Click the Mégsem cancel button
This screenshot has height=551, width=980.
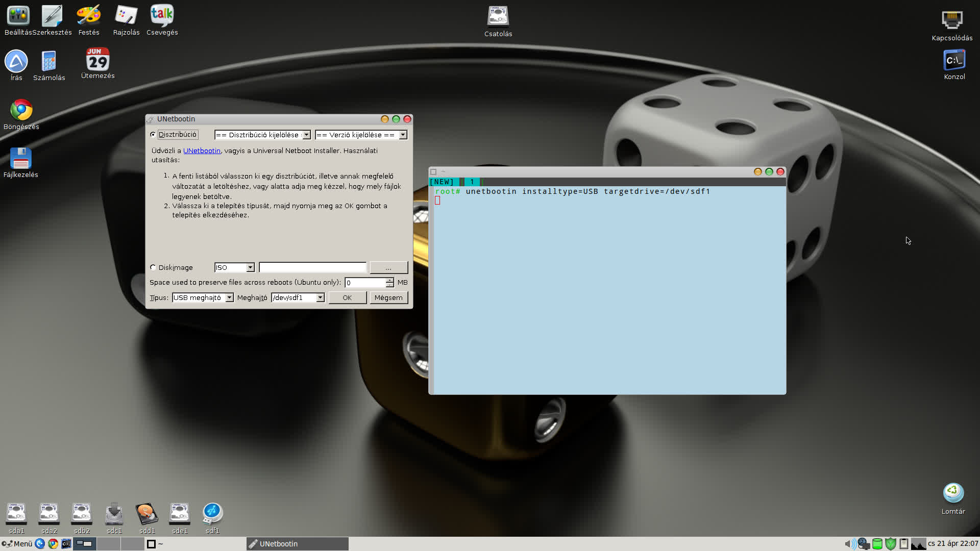tap(388, 297)
